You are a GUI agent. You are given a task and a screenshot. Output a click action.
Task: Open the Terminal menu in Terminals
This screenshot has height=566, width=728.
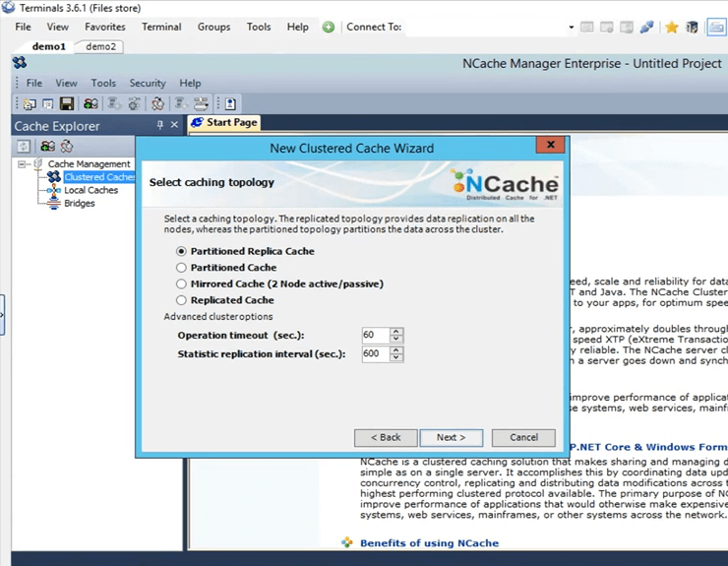pyautogui.click(x=161, y=27)
